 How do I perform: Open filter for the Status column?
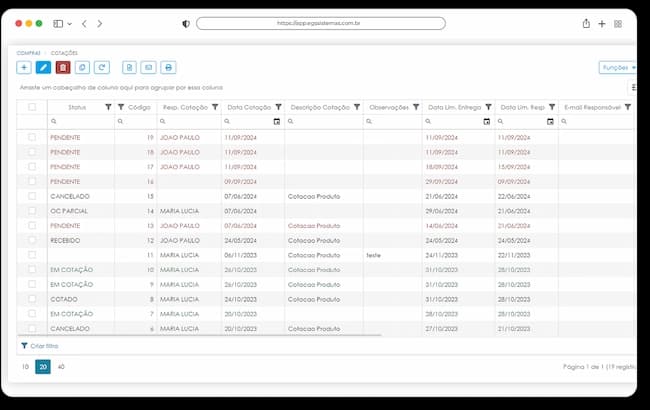click(x=108, y=107)
